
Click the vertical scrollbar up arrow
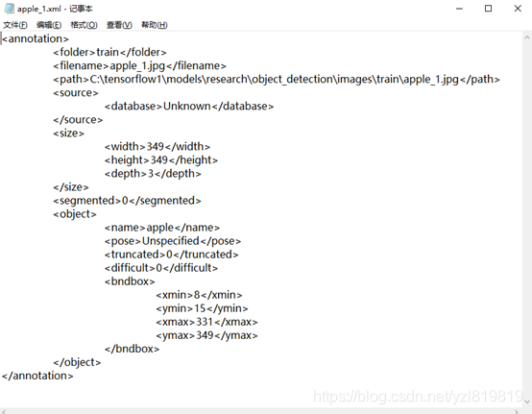pyautogui.click(x=527, y=37)
